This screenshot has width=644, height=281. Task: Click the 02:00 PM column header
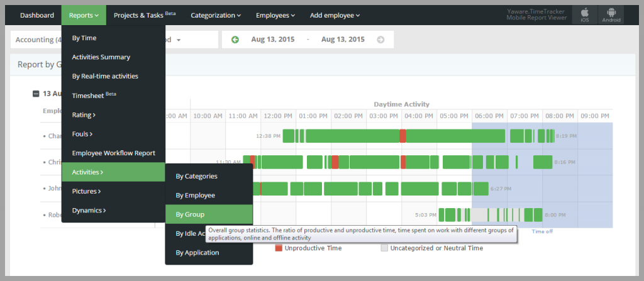click(348, 116)
